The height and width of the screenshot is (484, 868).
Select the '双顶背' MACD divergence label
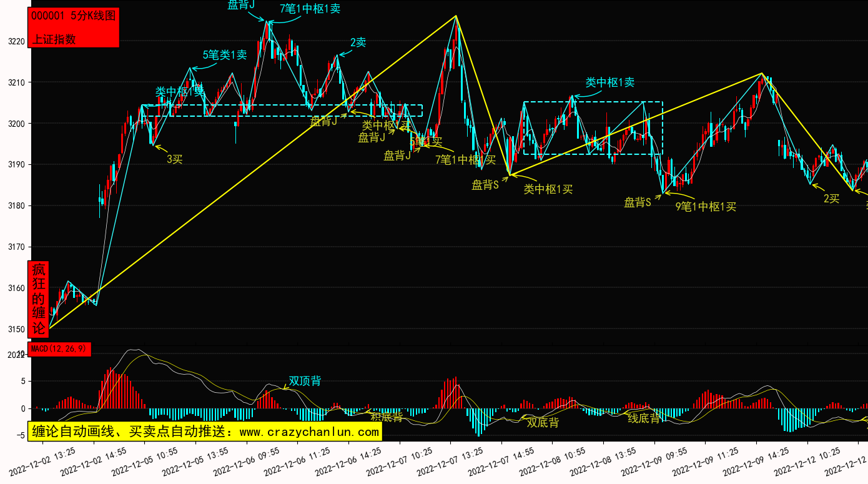305,381
